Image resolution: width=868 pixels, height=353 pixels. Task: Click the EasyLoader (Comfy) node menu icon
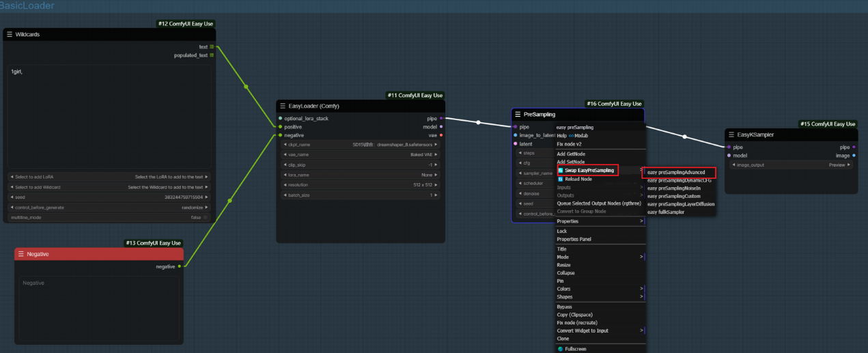(283, 106)
